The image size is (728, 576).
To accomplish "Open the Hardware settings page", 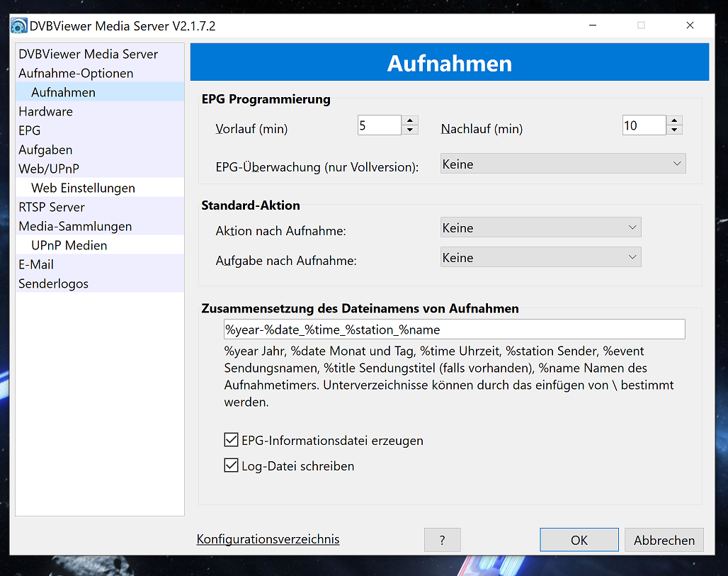I will coord(100,111).
